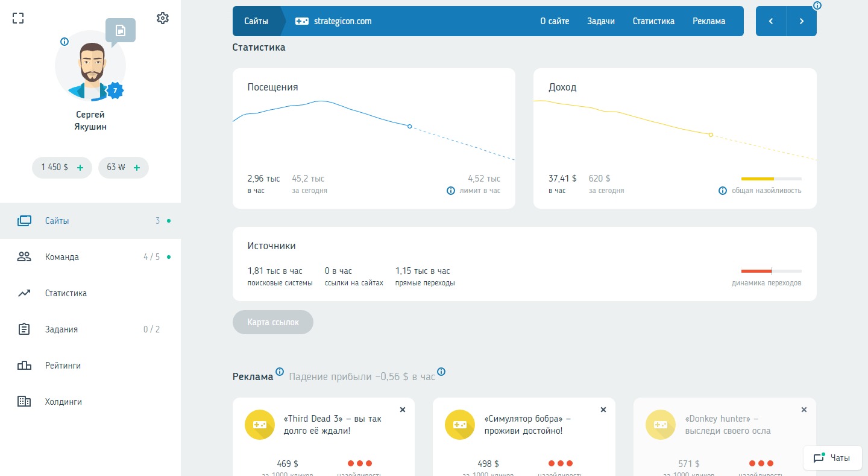Open settings via the gear icon
This screenshot has height=476, width=868.
[x=162, y=18]
